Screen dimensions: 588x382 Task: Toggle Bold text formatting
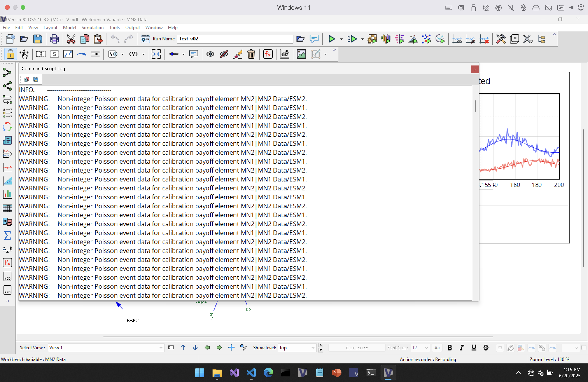point(450,348)
